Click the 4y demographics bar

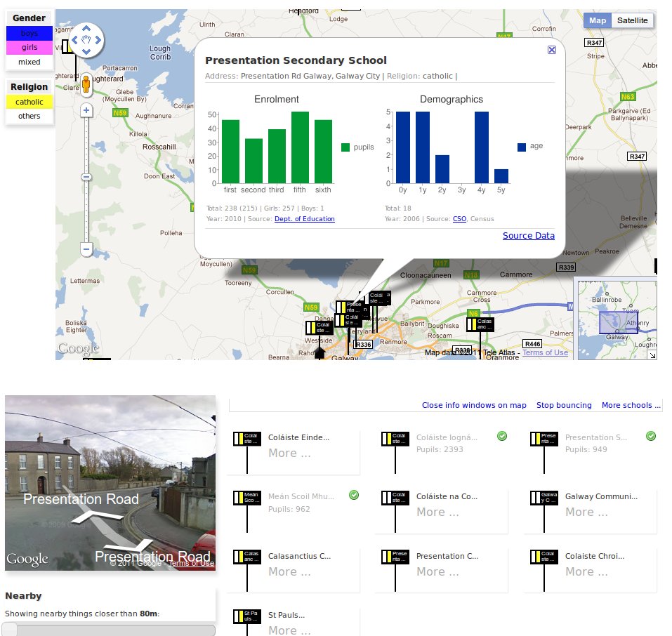[482, 147]
